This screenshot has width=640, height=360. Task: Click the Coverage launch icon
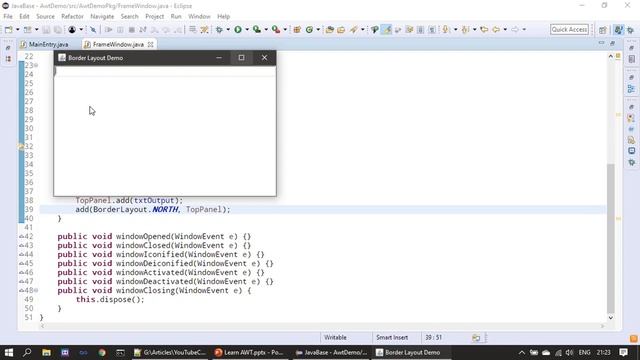257,29
